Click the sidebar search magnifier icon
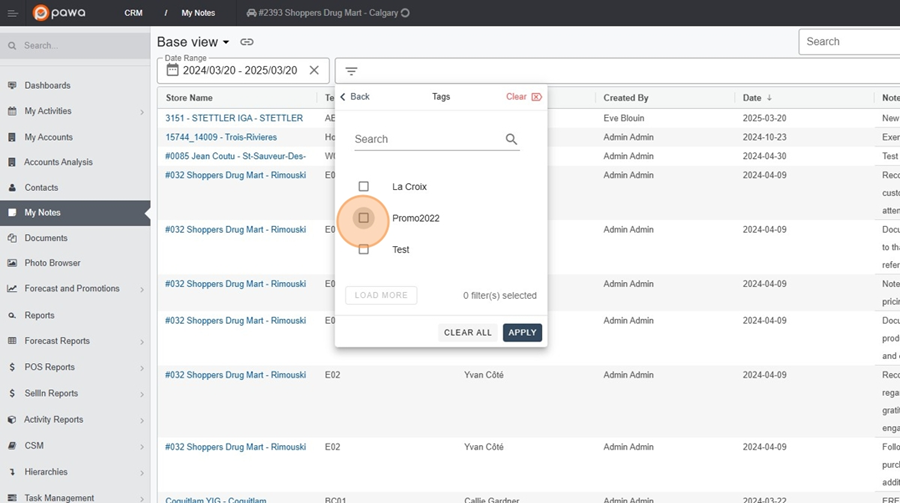This screenshot has width=900, height=503. coord(12,45)
